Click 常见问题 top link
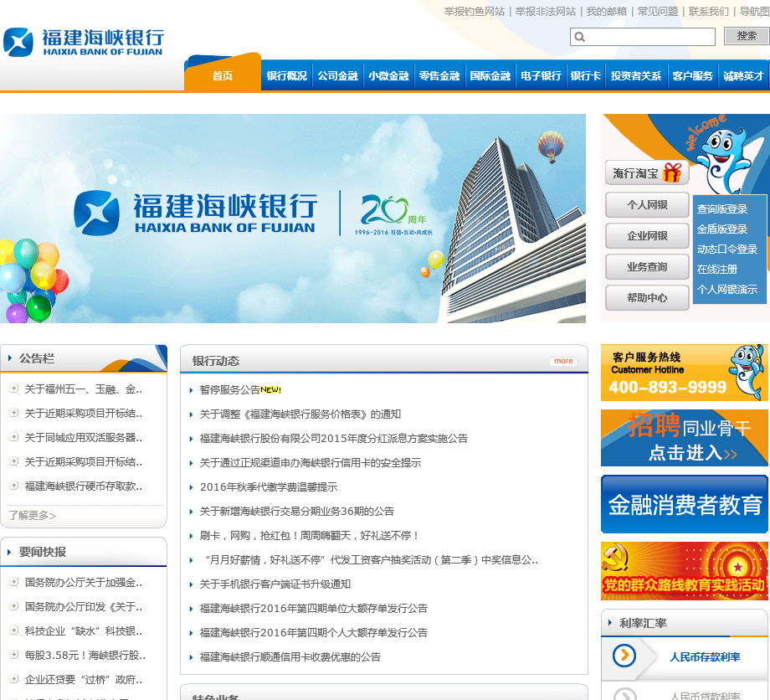Image resolution: width=770 pixels, height=700 pixels. pos(658,11)
